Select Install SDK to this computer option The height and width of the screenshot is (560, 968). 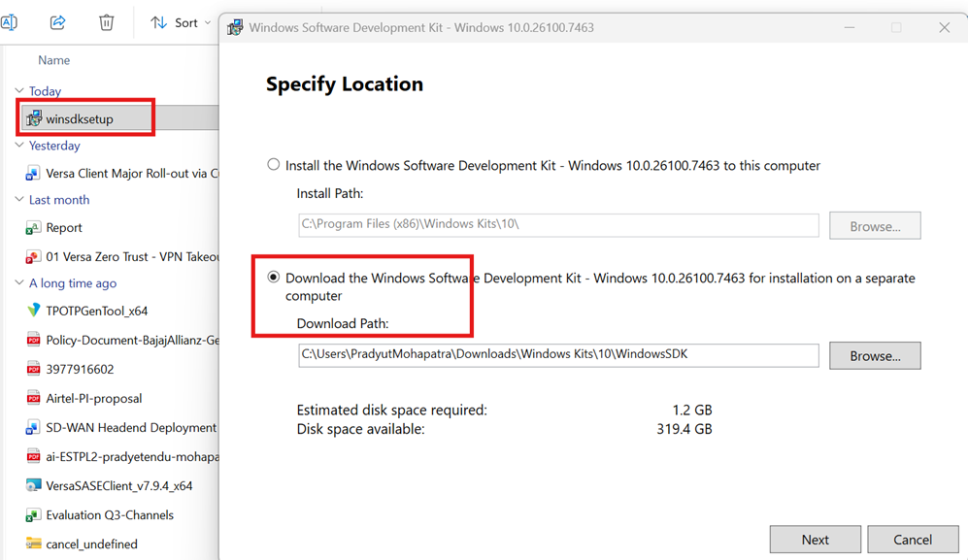coord(274,165)
